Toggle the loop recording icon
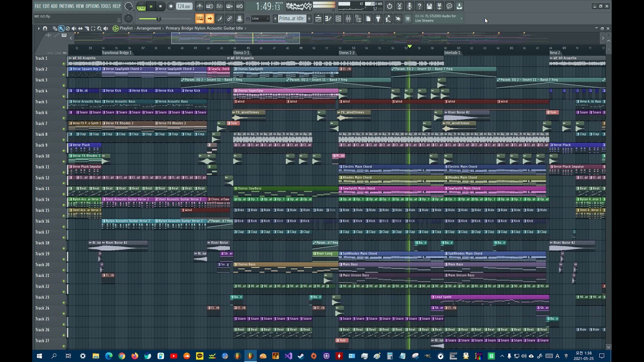644x362 pixels. (239, 7)
